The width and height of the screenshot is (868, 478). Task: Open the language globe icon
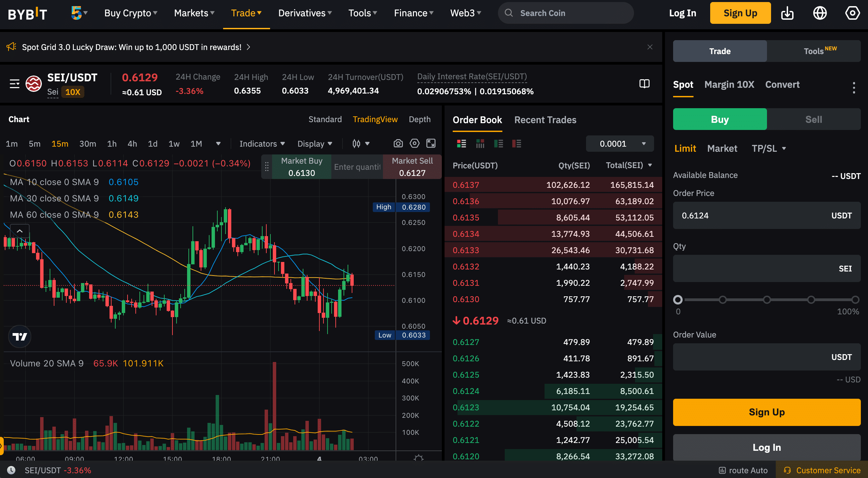[820, 13]
